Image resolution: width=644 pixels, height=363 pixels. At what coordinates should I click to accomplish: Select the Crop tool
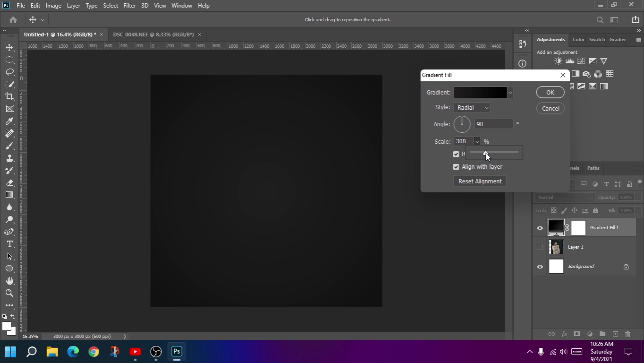tap(9, 96)
